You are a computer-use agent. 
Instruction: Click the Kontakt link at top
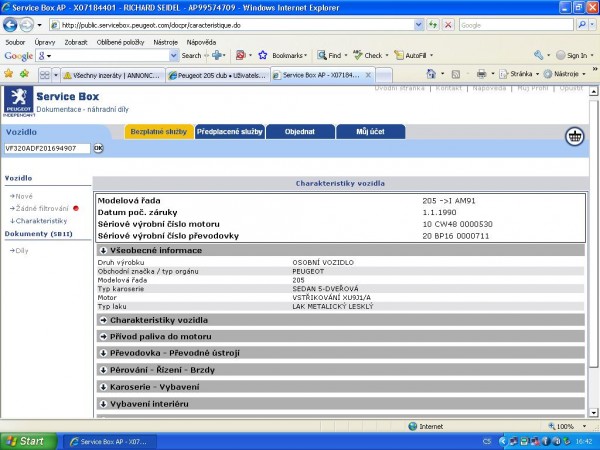pos(448,88)
